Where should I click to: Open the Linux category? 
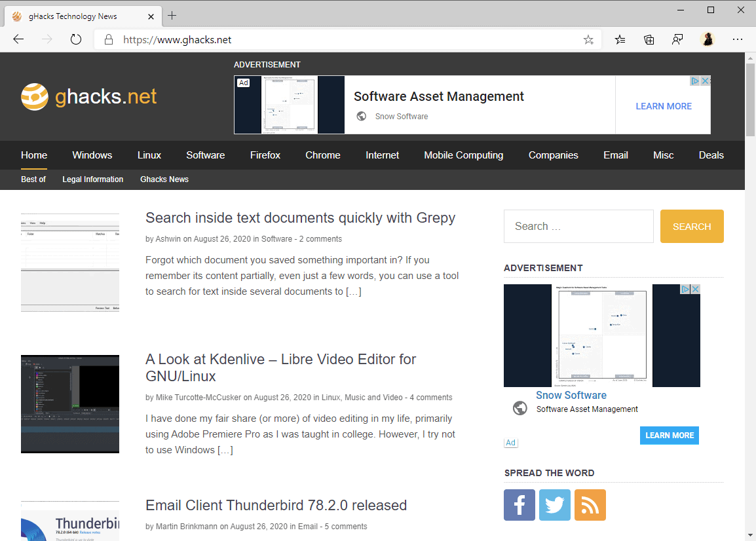coord(149,155)
